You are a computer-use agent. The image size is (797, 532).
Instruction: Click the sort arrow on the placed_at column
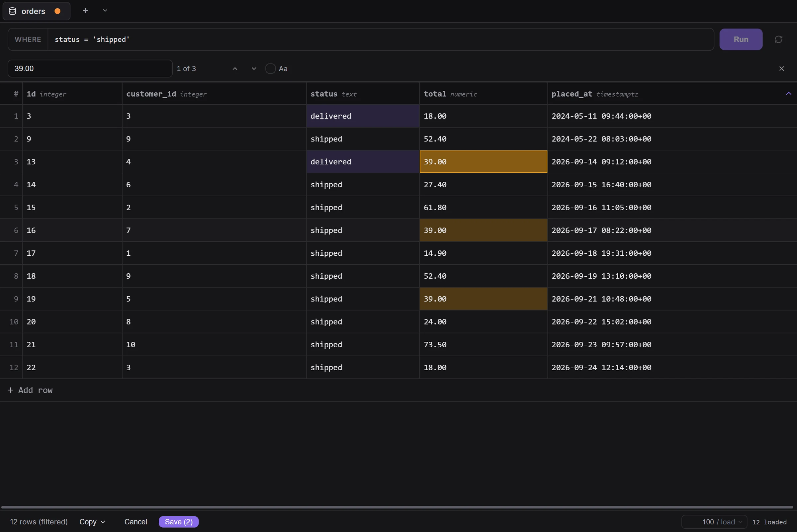pyautogui.click(x=788, y=93)
